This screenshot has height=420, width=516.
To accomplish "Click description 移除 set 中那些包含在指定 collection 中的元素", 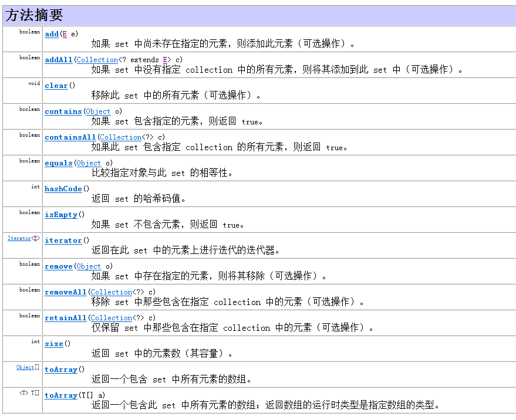I will [228, 302].
